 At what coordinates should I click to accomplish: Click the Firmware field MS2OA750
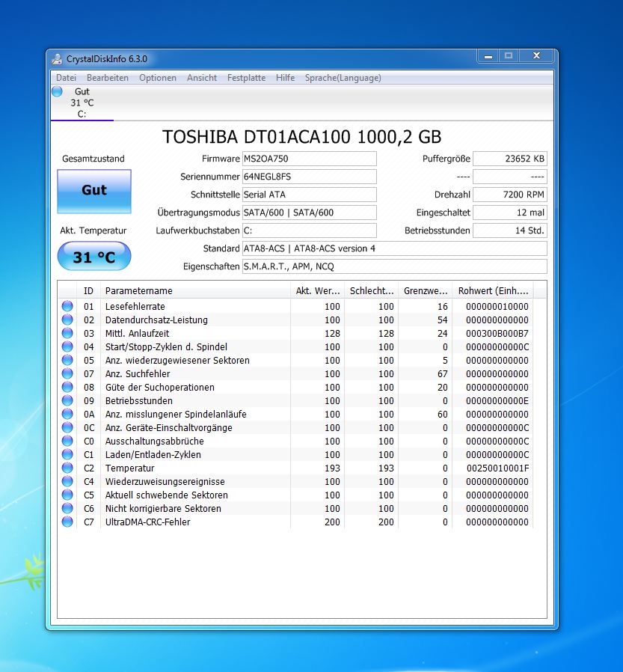point(309,159)
